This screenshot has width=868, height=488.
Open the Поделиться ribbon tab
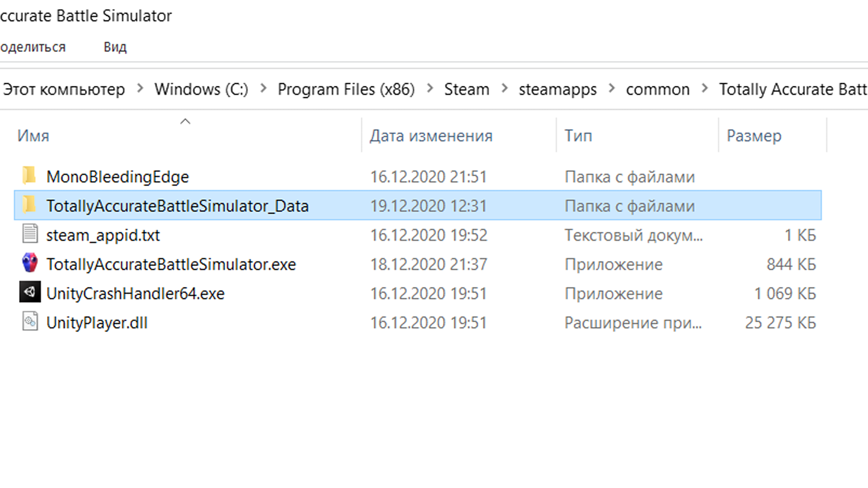33,47
